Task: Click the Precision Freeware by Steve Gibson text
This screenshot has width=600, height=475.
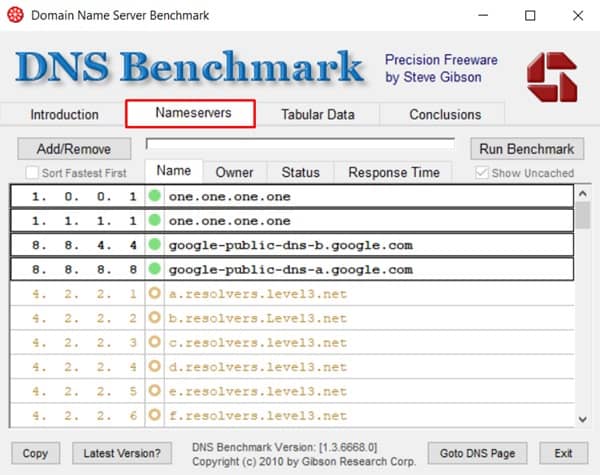Action: tap(441, 69)
